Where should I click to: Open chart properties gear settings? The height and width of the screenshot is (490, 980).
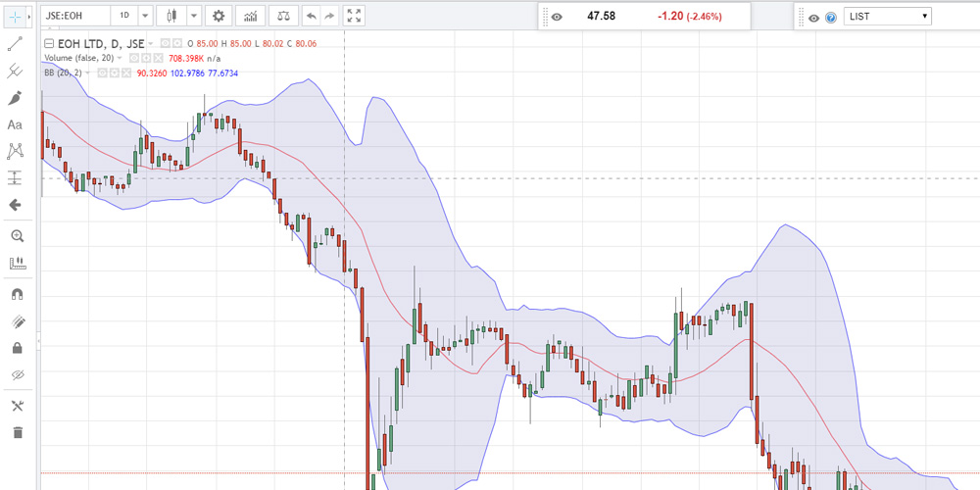click(218, 16)
